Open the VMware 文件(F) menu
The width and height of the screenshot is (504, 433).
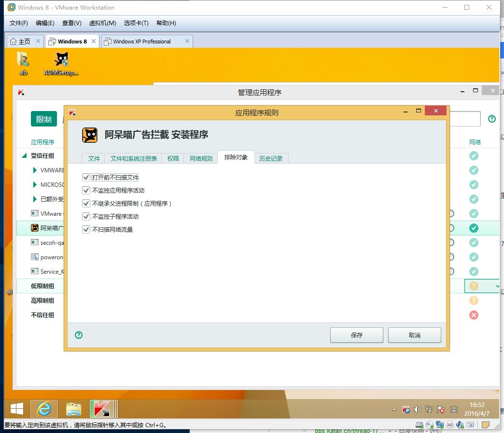click(x=19, y=23)
